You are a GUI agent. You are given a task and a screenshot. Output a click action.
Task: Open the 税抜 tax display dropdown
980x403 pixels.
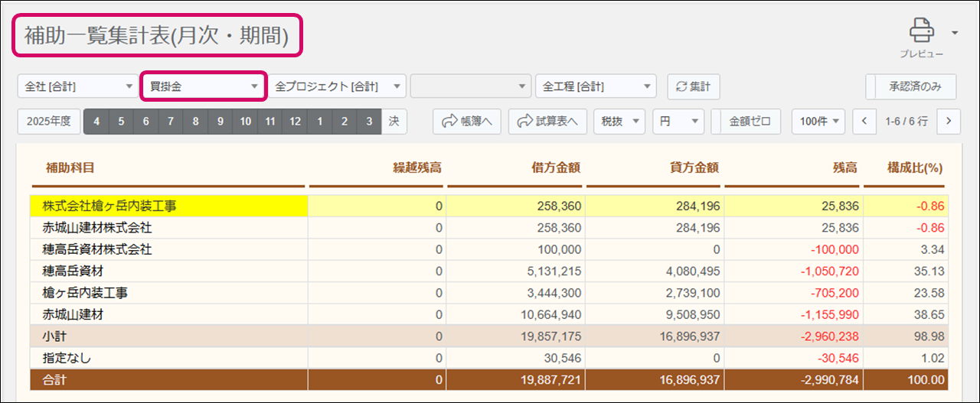619,121
